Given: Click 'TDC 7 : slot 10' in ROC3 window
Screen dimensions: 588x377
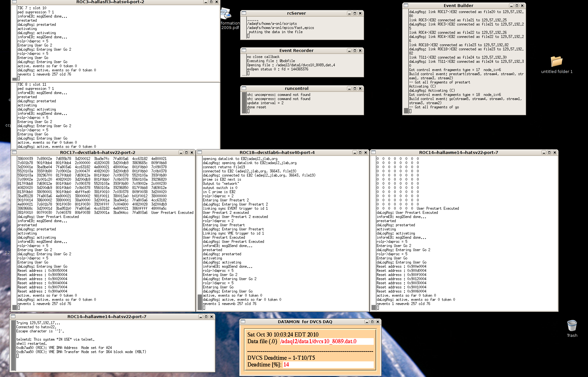Looking at the screenshot, I should coord(32,8).
